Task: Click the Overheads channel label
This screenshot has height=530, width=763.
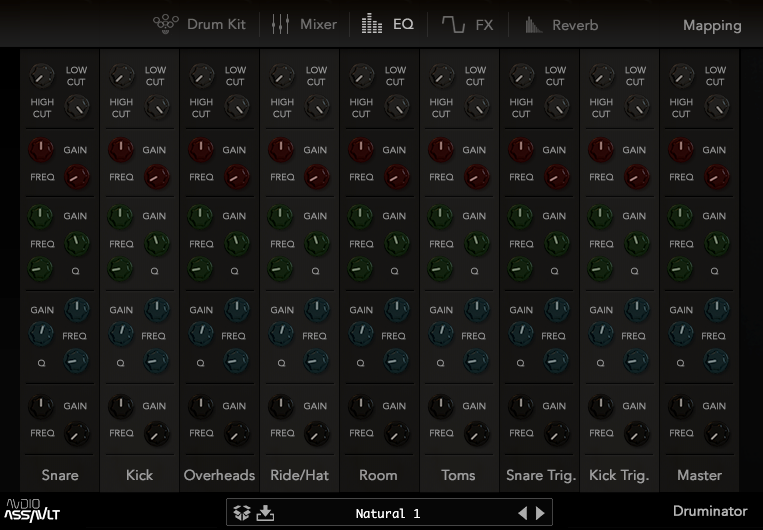Action: (x=219, y=475)
